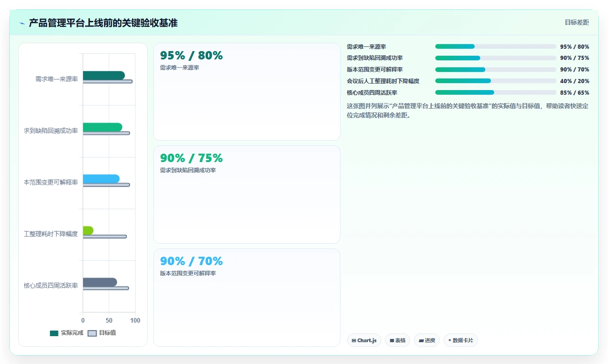Click the 核心成员四周活跃率 chart axis label
This screenshot has width=608, height=364.
coord(51,286)
